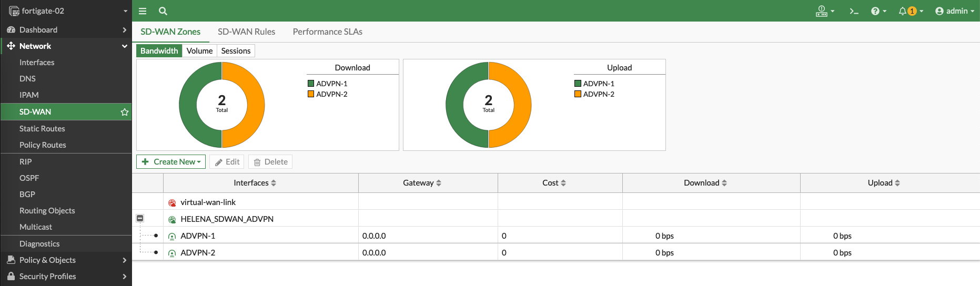Click the notifications bell icon
This screenshot has width=980, height=286.
903,11
